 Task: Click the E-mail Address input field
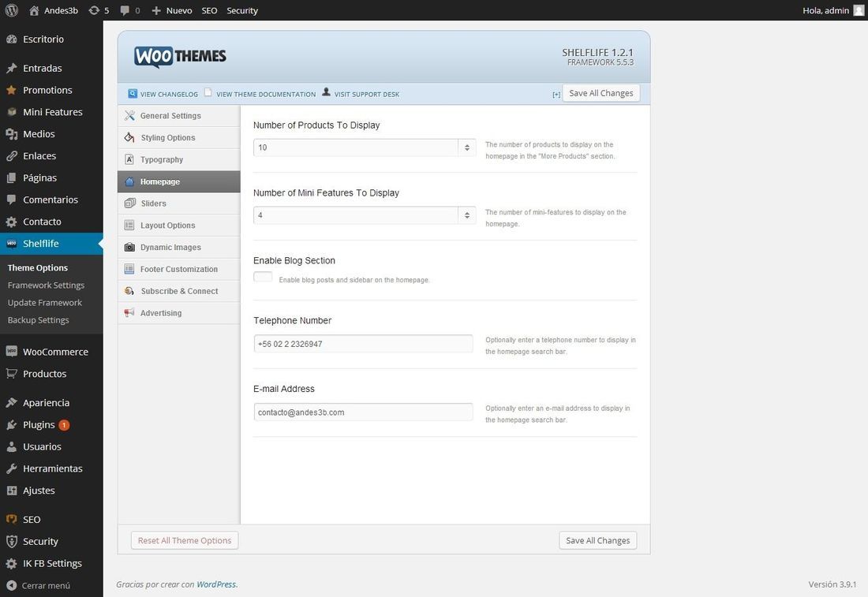pyautogui.click(x=363, y=412)
